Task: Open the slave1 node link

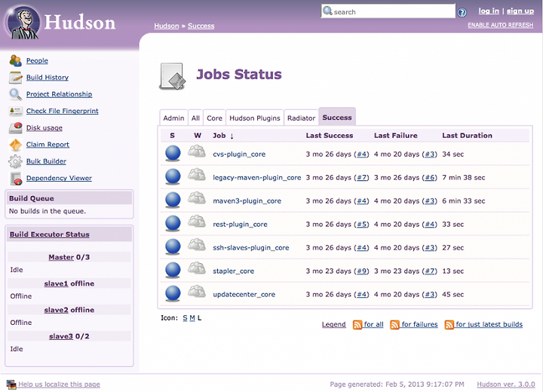Action: [56, 283]
